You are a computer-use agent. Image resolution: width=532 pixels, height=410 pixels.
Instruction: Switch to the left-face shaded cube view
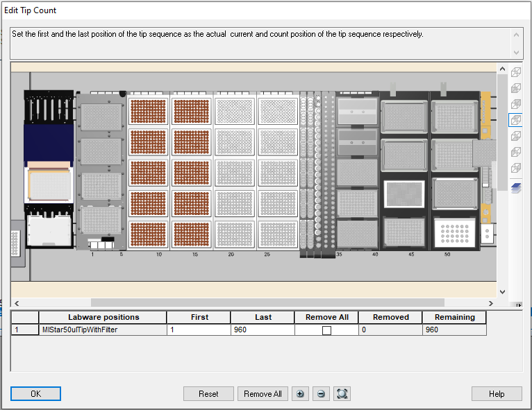point(516,152)
